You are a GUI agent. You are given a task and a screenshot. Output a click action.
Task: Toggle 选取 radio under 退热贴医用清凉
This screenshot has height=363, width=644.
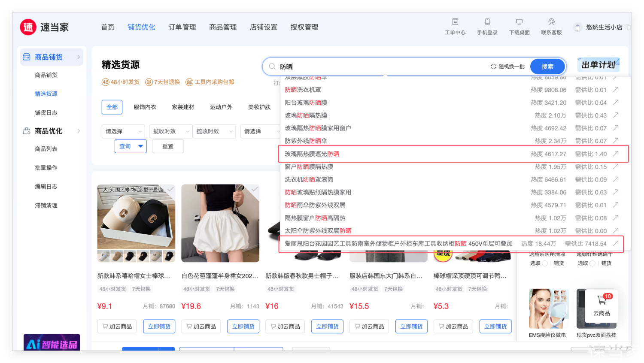coord(545,263)
